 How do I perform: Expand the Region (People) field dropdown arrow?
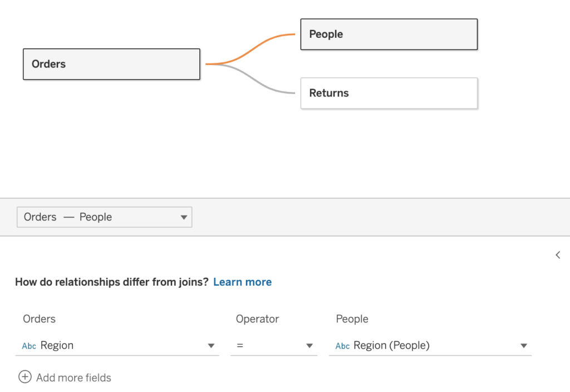coord(523,346)
